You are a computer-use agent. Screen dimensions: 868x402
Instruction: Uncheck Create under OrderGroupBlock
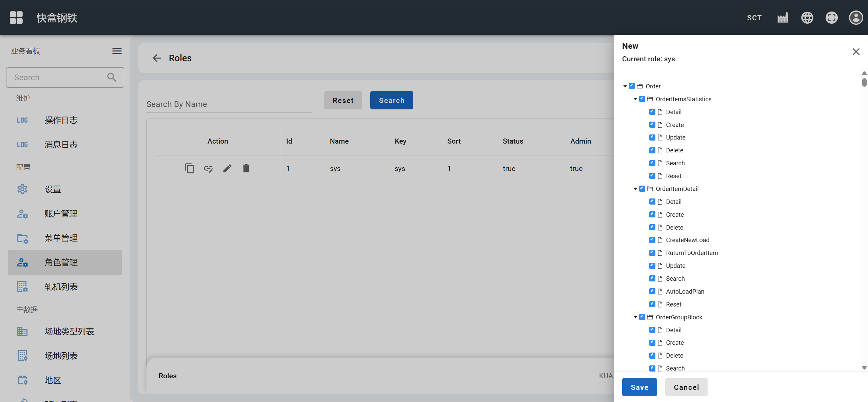tap(652, 342)
